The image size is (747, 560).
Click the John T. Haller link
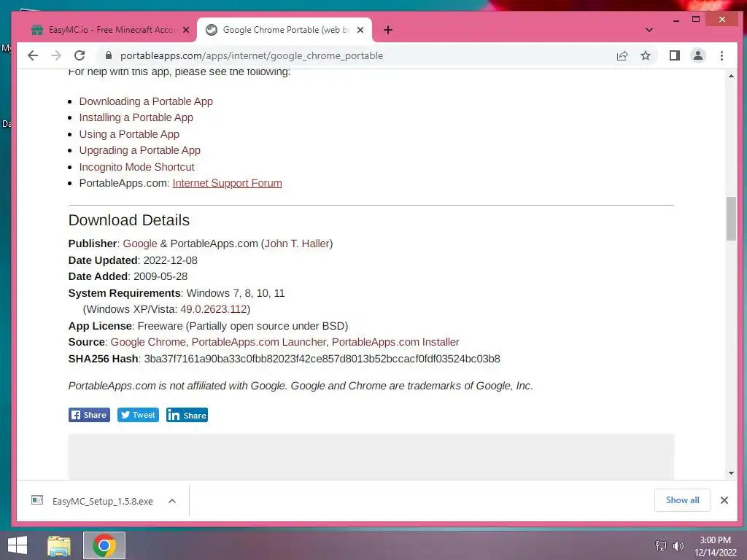point(297,244)
